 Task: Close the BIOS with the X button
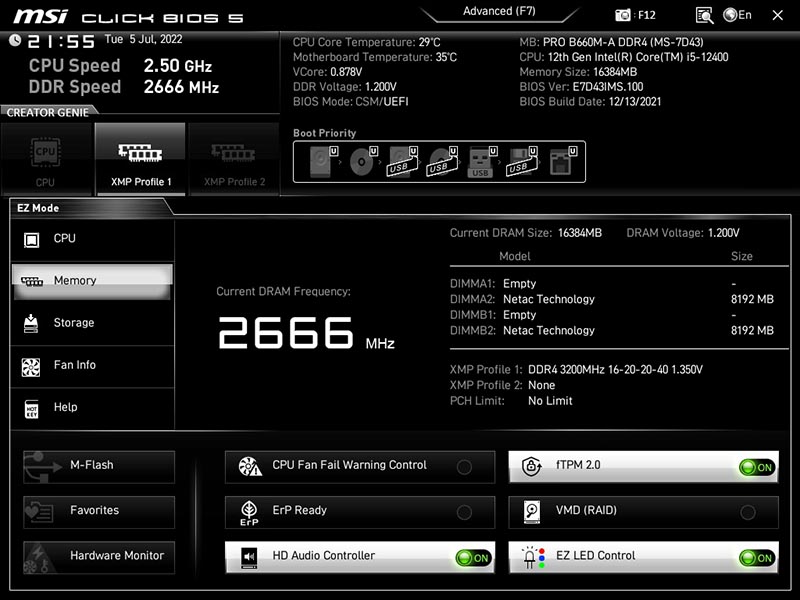[777, 15]
